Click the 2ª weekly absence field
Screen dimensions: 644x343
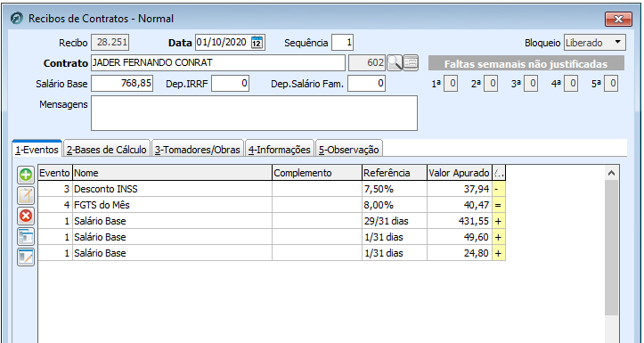point(491,84)
